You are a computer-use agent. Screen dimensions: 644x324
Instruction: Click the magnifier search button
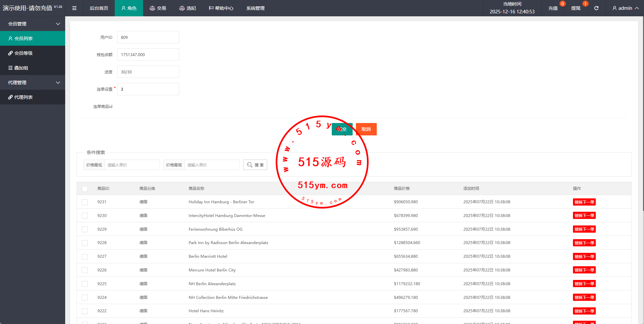255,165
